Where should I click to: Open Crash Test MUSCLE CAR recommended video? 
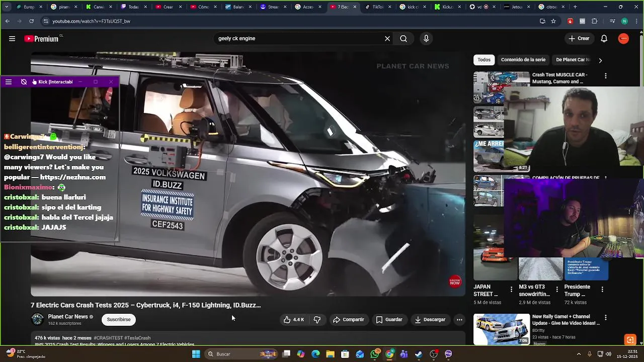tap(559, 78)
